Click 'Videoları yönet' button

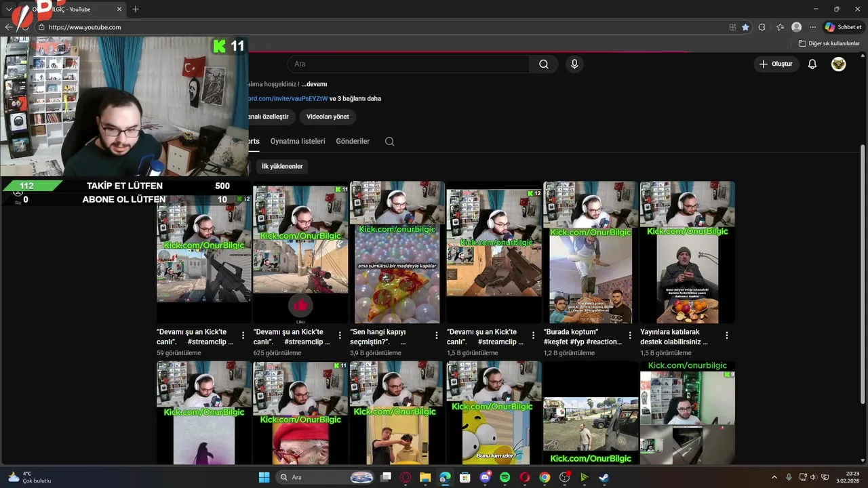(328, 117)
